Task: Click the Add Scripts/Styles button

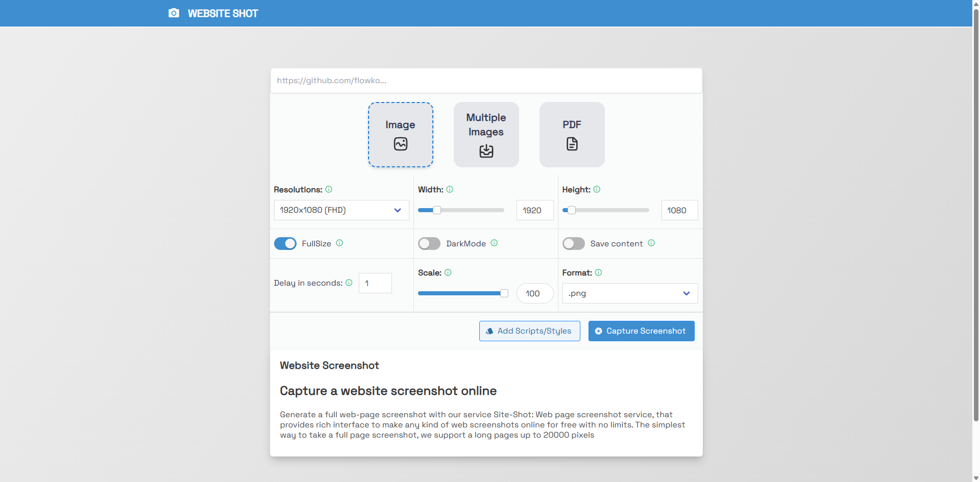Action: pos(530,331)
